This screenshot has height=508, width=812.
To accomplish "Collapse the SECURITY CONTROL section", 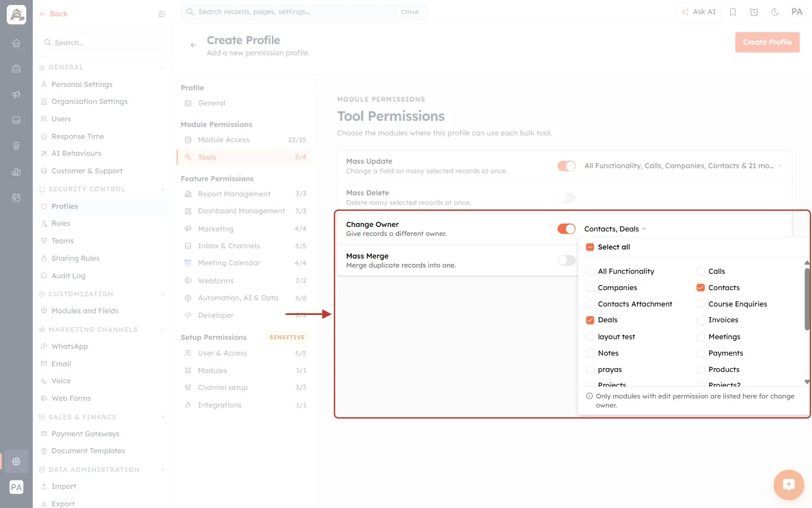I will pyautogui.click(x=163, y=190).
